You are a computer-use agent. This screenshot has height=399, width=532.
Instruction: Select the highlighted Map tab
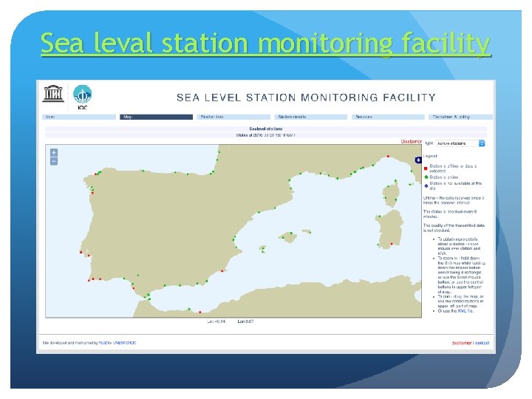156,117
